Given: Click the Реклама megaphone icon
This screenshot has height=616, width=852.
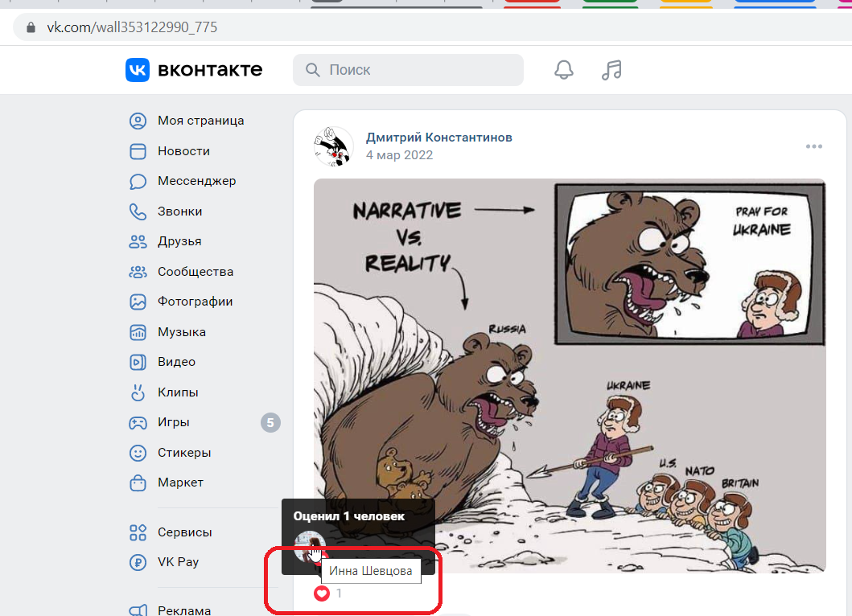Looking at the screenshot, I should (x=138, y=610).
